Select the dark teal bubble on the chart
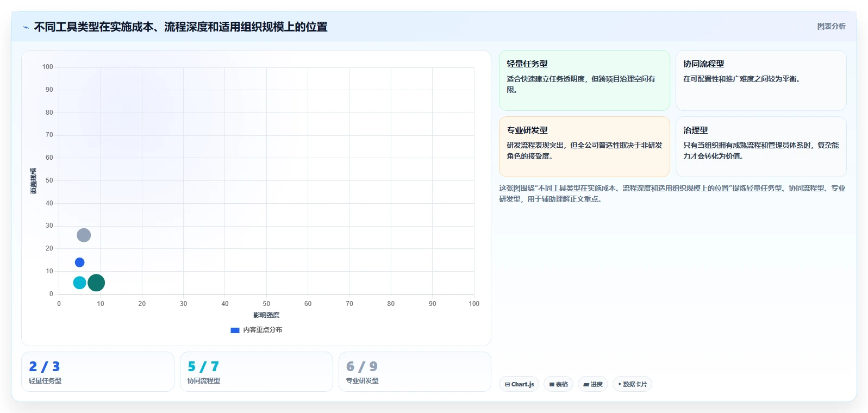Viewport: 868px width, 413px height. click(x=96, y=283)
